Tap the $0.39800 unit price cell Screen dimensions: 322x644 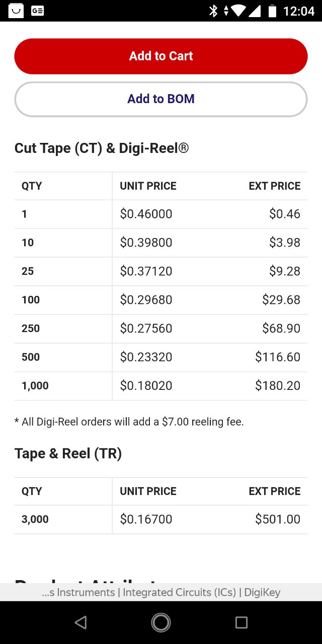(146, 243)
